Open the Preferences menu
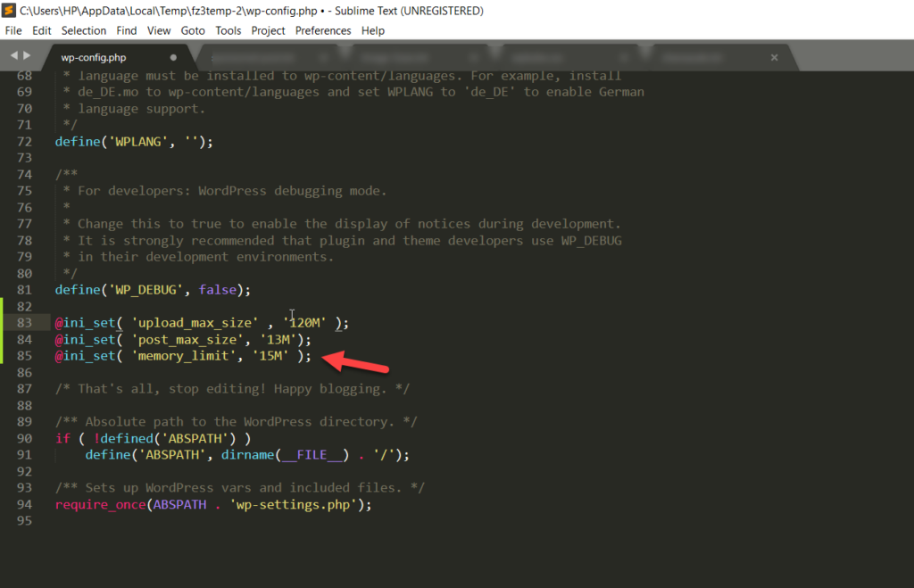 click(x=323, y=30)
